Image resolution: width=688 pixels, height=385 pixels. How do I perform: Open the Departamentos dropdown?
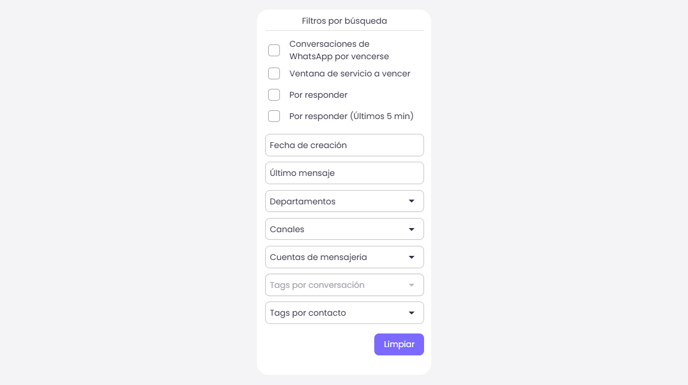click(344, 201)
